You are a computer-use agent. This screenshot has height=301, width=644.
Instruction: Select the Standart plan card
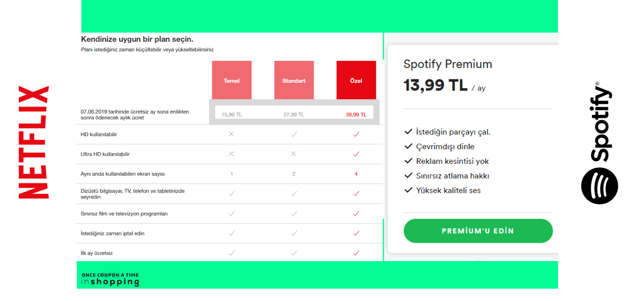click(294, 80)
